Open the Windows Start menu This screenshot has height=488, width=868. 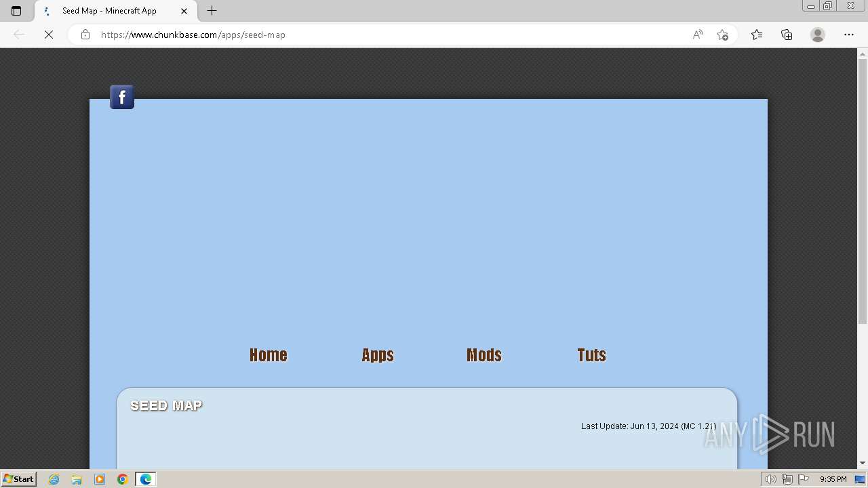tap(19, 479)
